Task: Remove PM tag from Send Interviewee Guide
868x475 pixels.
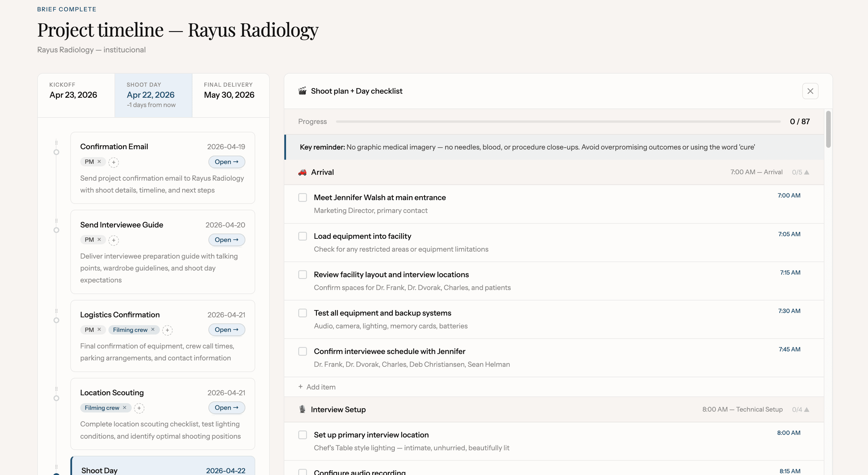Action: pos(99,239)
